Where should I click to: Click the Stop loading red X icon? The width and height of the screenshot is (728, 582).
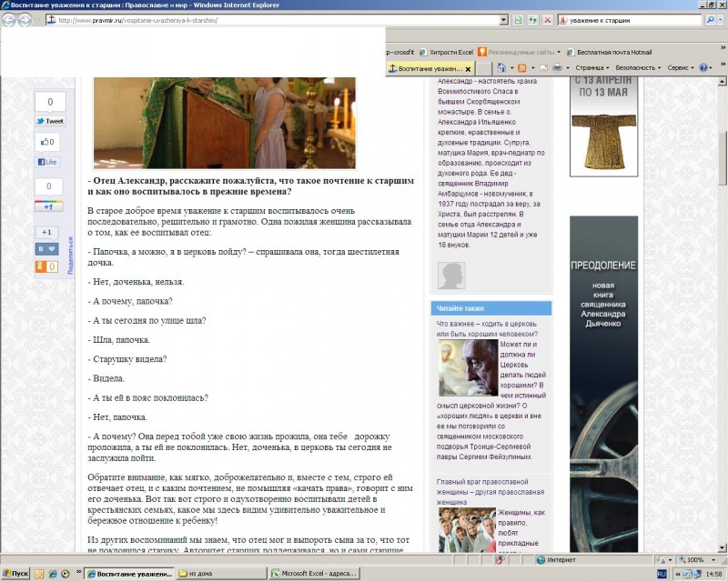(548, 20)
